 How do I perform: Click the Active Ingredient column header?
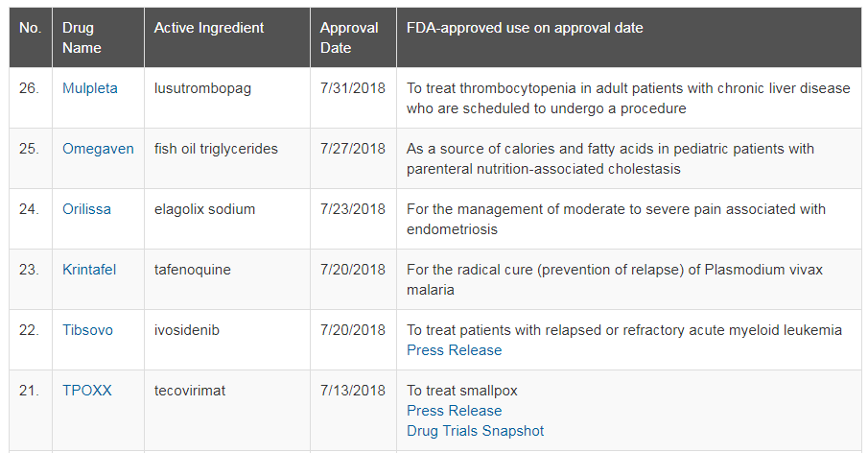[x=227, y=37]
